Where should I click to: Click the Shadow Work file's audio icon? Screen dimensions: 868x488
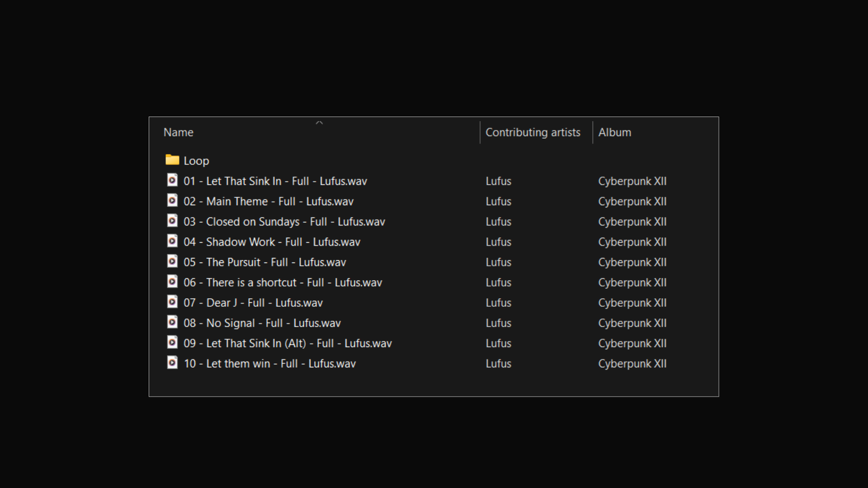(172, 241)
